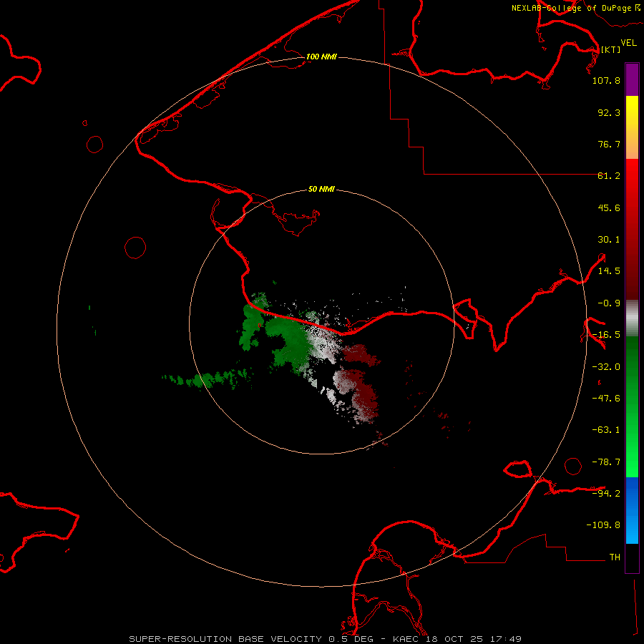Select the -63.1 legend value
Viewport: 644px width, 644px height.
click(606, 430)
